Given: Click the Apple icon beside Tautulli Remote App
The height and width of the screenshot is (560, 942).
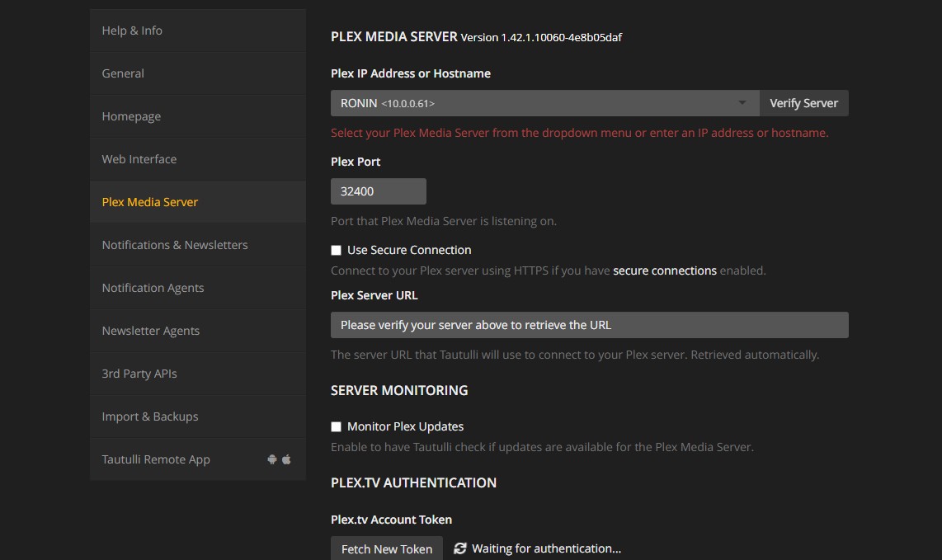Looking at the screenshot, I should pyautogui.click(x=286, y=459).
